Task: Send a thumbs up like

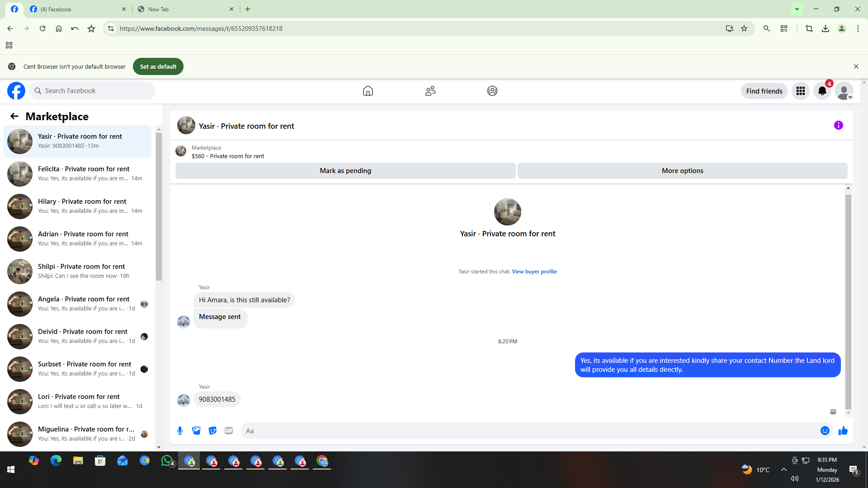Action: tap(843, 431)
